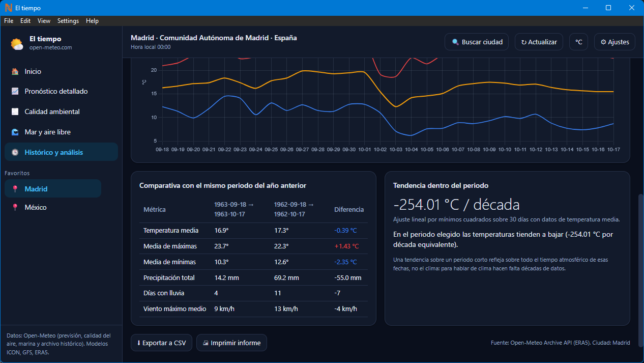Toggle the °C unit button
644x363 pixels.
click(578, 42)
